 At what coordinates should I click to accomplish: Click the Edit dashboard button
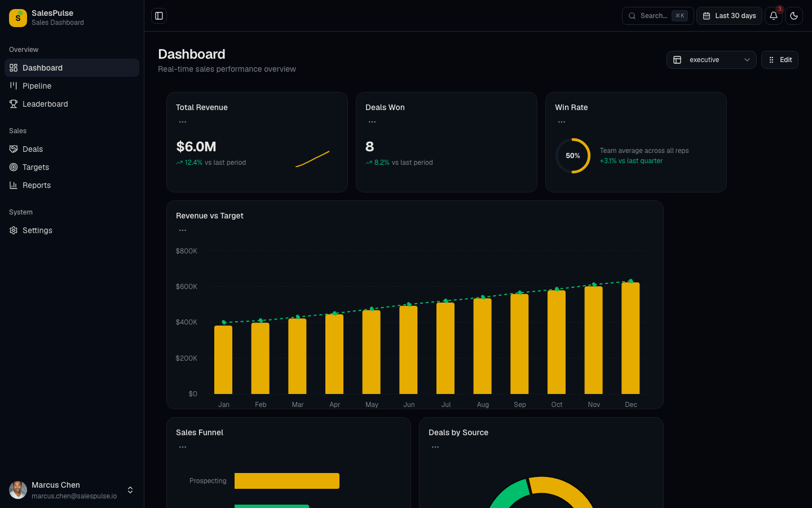tap(780, 59)
